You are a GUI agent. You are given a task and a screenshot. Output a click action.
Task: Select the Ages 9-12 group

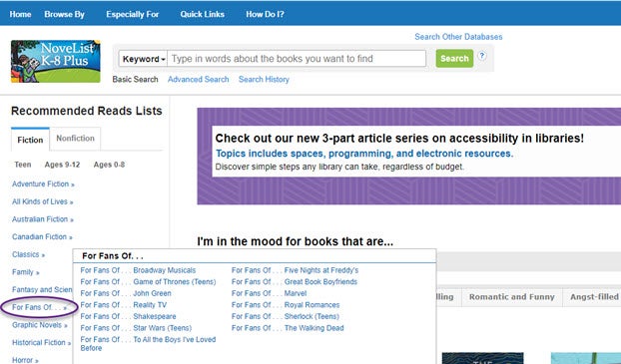click(x=62, y=165)
